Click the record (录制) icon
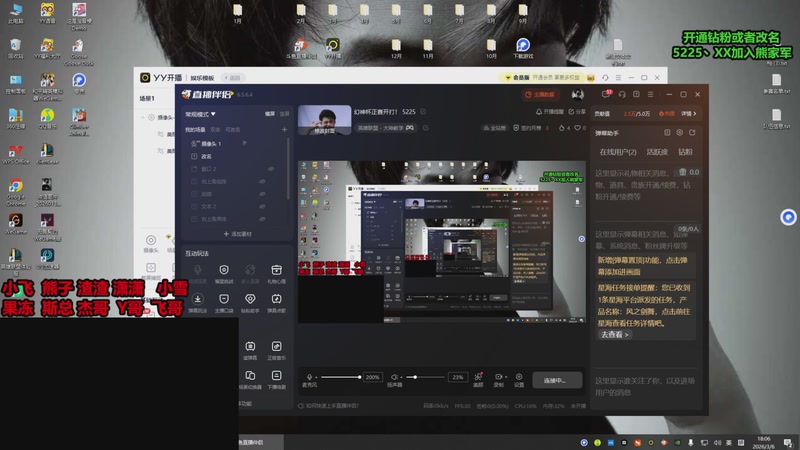The image size is (800, 450). tap(498, 376)
